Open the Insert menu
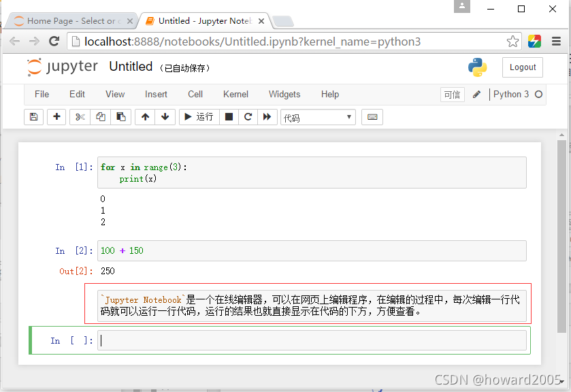Viewport: 571px width, 392px height. tap(156, 95)
